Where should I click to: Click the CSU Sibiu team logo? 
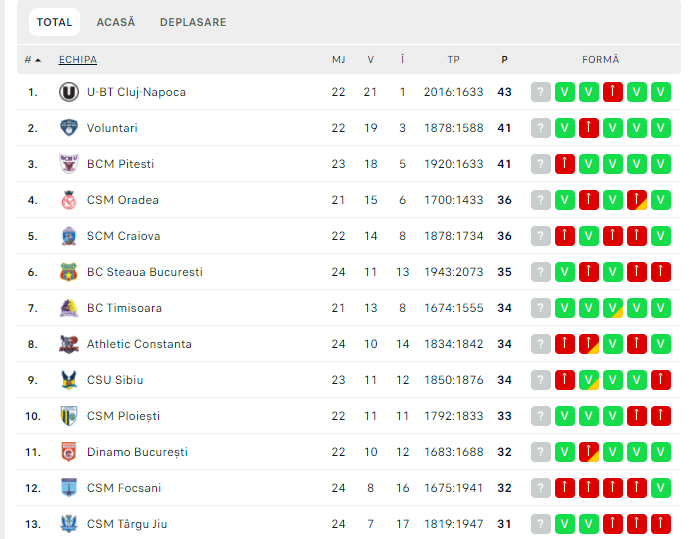click(68, 380)
